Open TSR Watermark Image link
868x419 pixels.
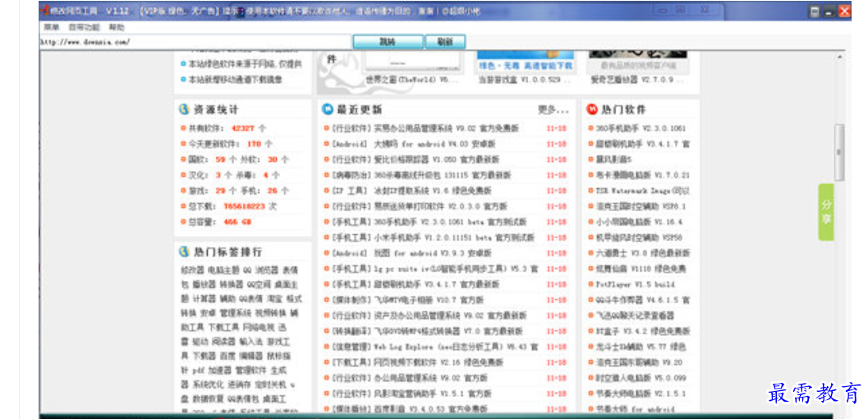tap(643, 191)
